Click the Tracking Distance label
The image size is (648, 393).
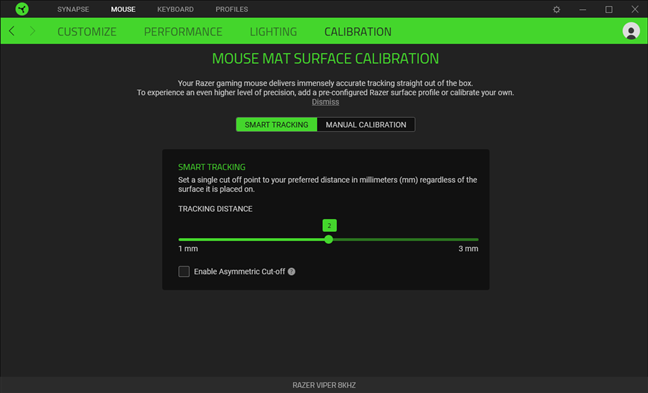(215, 209)
